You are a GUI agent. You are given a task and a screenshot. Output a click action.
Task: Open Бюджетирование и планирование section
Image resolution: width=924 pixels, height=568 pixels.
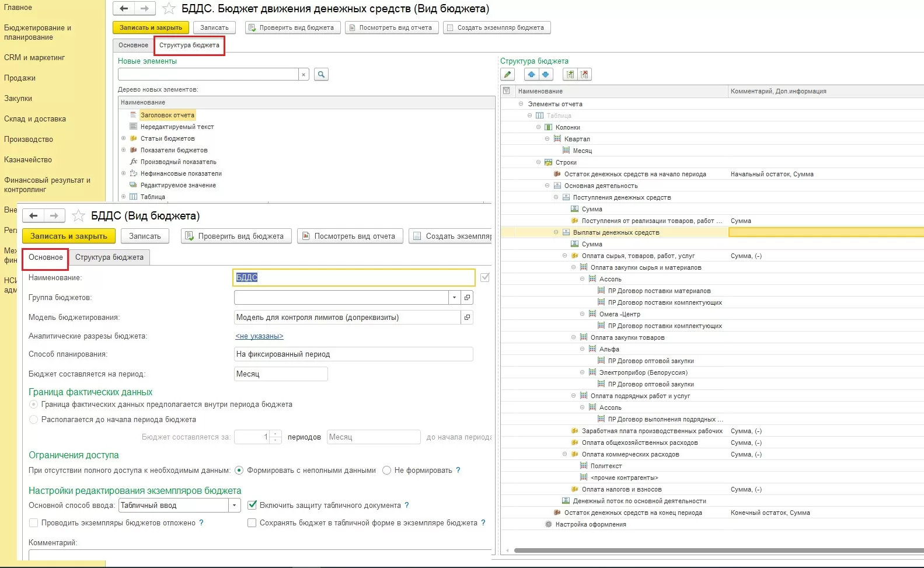(37, 33)
